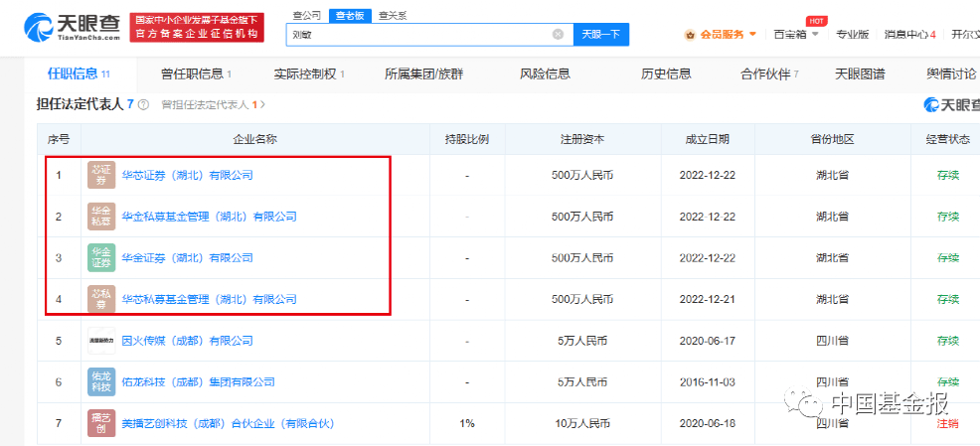Screen dimensions: 980x446
Task: Click the 2022-12-21 date cell
Action: (x=707, y=299)
